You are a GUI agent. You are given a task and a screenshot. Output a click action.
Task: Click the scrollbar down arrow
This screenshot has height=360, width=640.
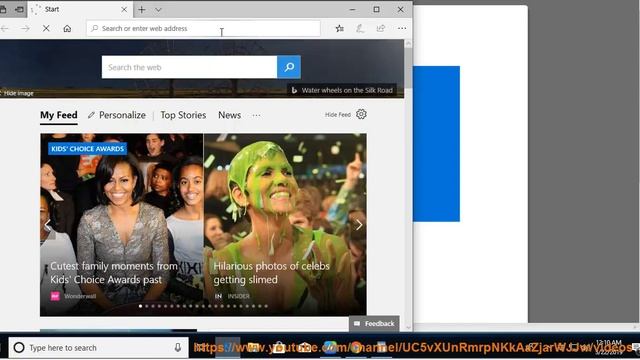click(408, 327)
